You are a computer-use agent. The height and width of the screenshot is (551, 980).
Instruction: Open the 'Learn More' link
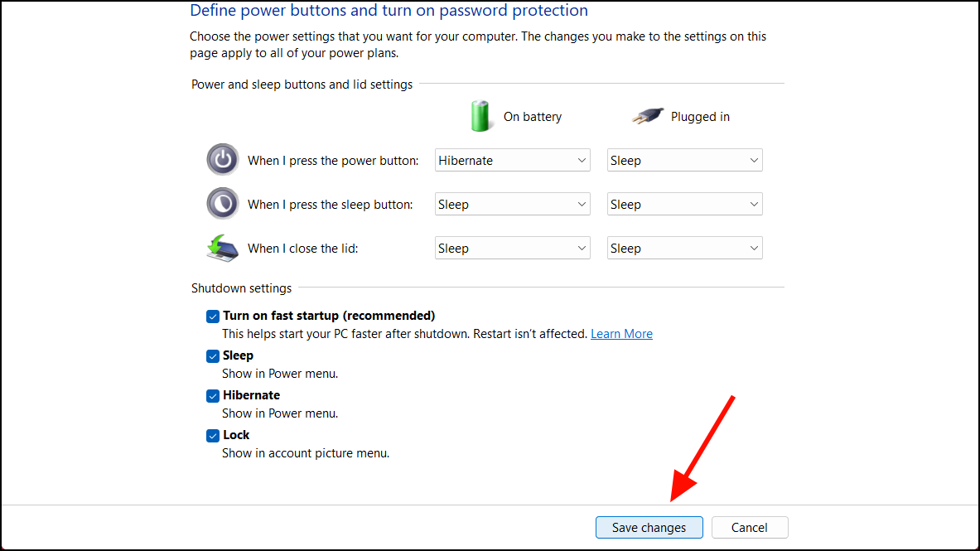pyautogui.click(x=621, y=333)
